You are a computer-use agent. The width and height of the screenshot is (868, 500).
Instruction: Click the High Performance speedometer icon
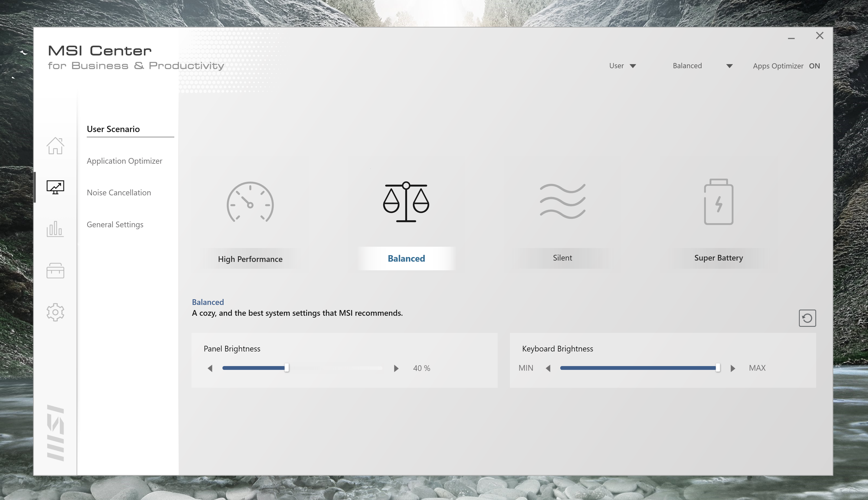point(250,202)
